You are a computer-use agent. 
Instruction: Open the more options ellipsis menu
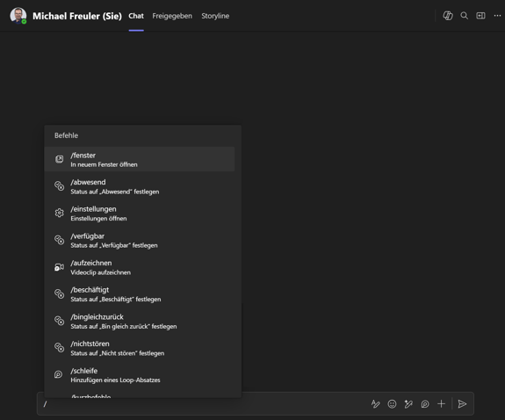497,16
